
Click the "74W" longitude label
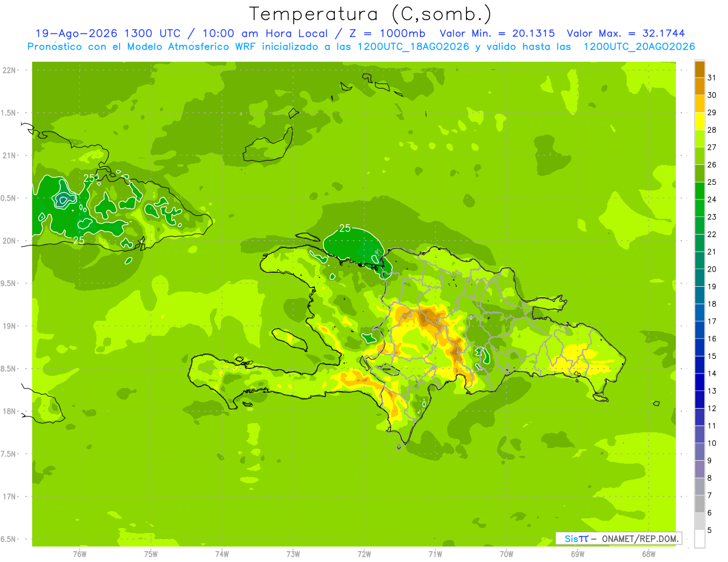(221, 554)
